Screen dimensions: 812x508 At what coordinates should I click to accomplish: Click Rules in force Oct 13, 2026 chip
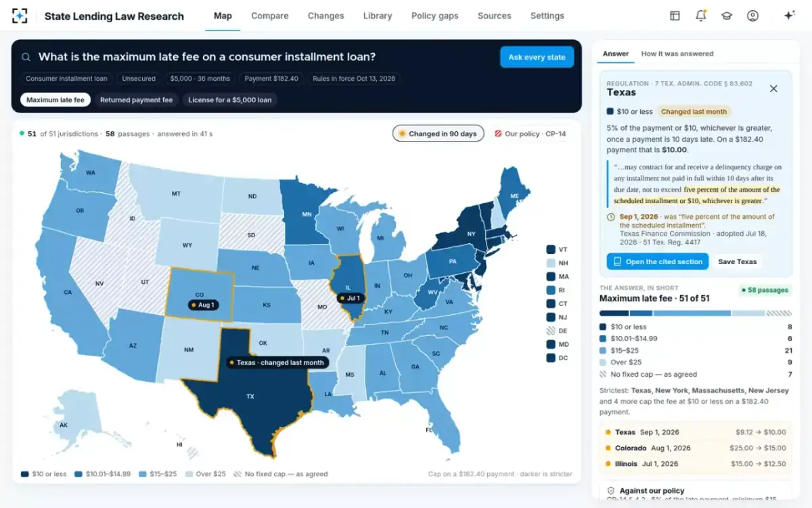coord(354,79)
